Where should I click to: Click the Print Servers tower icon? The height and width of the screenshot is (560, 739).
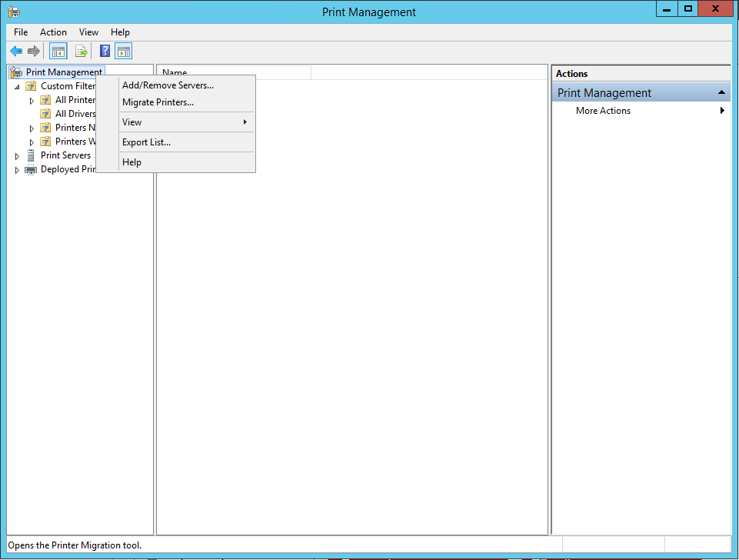(x=31, y=155)
